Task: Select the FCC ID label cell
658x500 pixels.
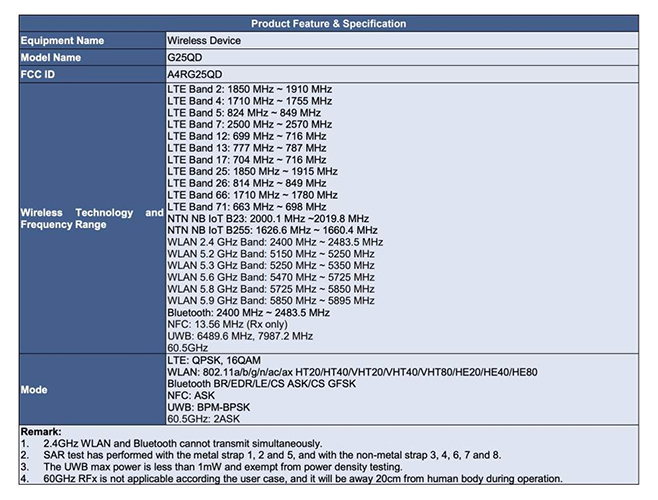Action: 93,74
